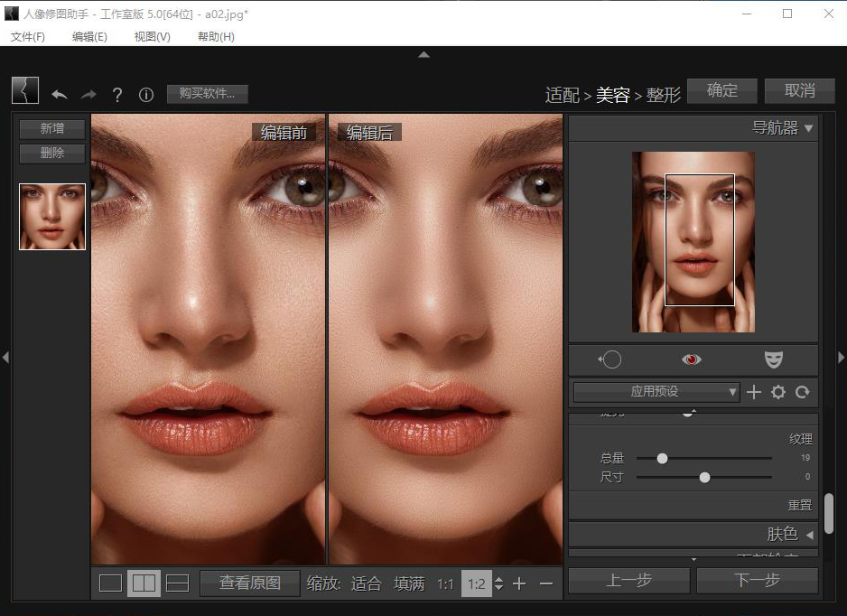Enable side-by-side split view
This screenshot has height=616, width=847.
[x=144, y=583]
